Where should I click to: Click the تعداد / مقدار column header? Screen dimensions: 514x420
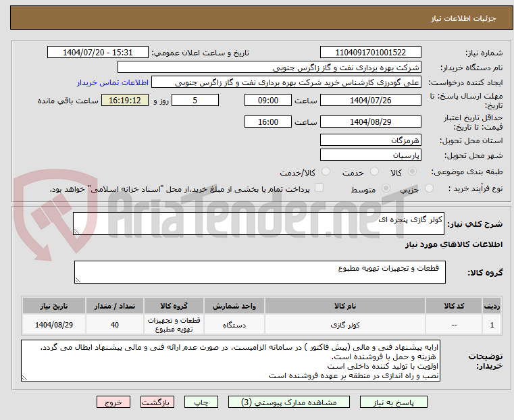(x=114, y=306)
